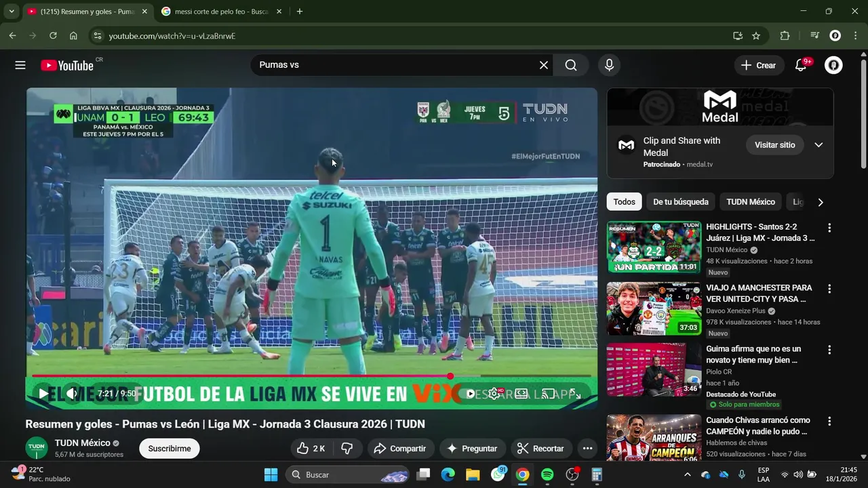Like the video with thumbs up
Image resolution: width=868 pixels, height=488 pixels.
click(x=311, y=448)
